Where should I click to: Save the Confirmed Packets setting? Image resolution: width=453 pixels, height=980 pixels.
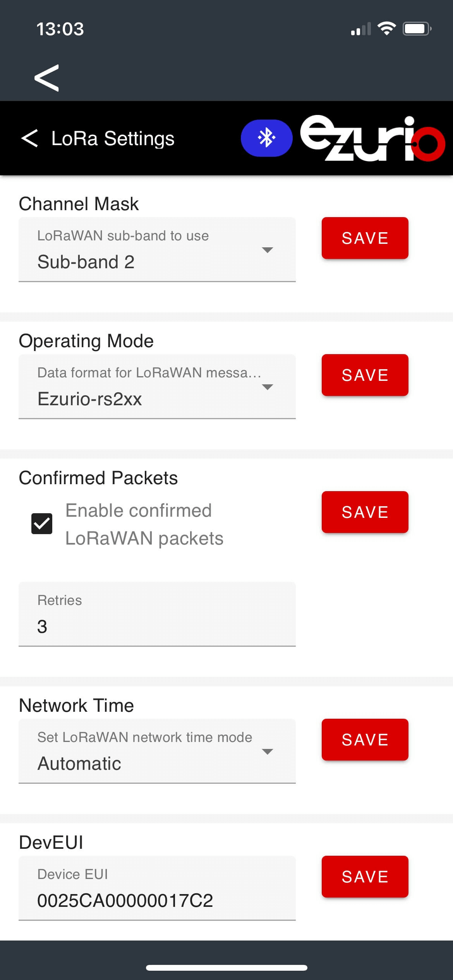365,512
